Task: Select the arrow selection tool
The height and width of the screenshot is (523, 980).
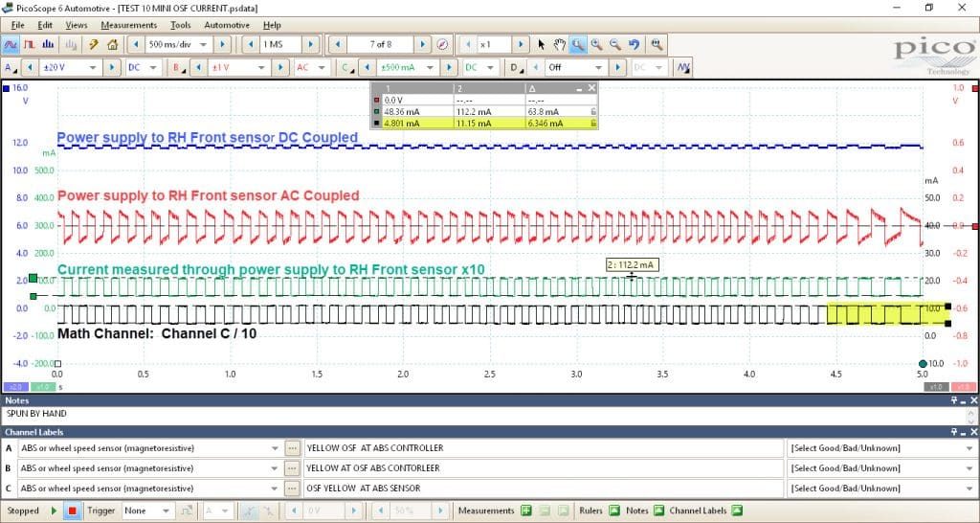Action: (x=542, y=44)
